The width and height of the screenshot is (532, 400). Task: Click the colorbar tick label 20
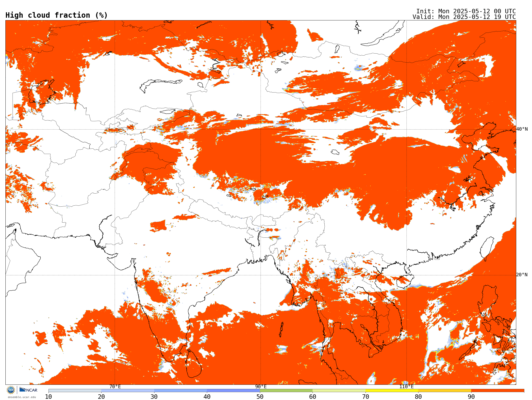tap(101, 397)
